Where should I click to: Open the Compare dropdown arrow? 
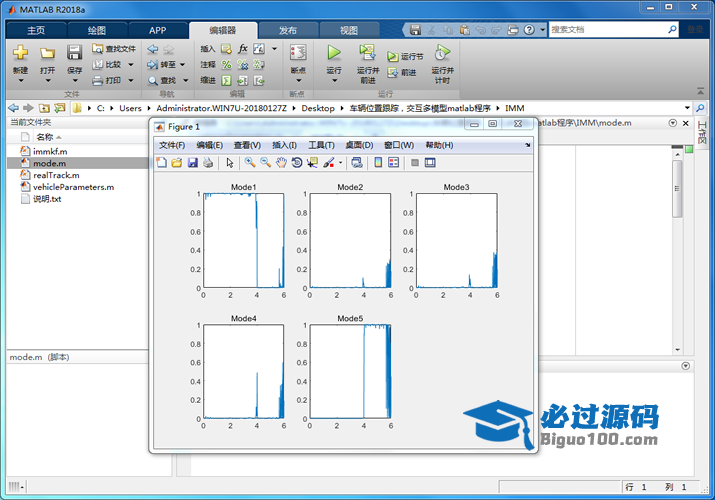(131, 64)
